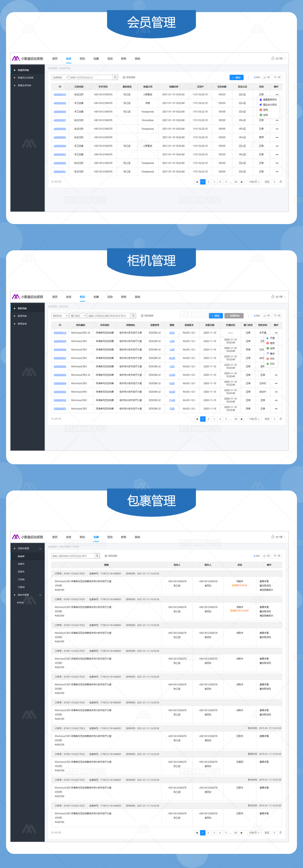This screenshot has width=303, height=868.
Task: Click grey 批量添加 button in 柜机管理 panel
Action: pos(234,316)
